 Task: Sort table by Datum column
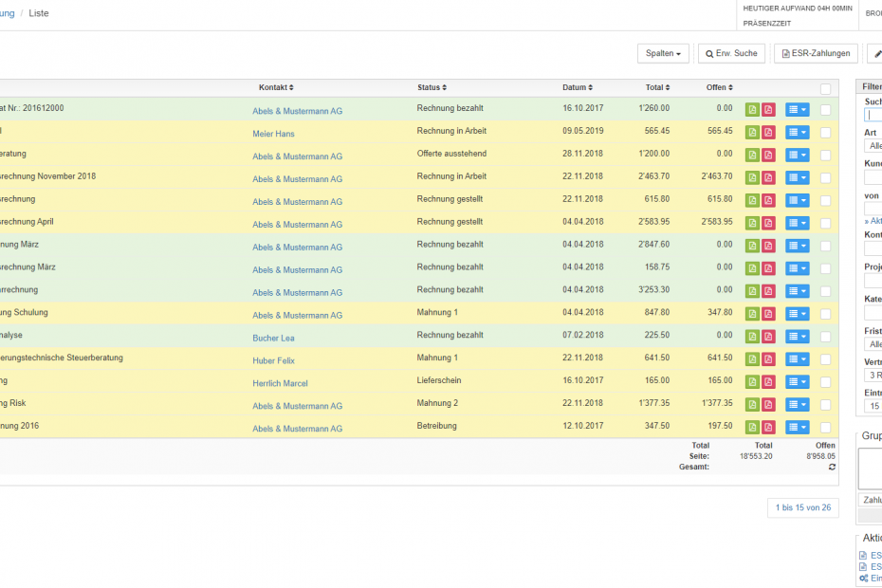[x=578, y=87]
